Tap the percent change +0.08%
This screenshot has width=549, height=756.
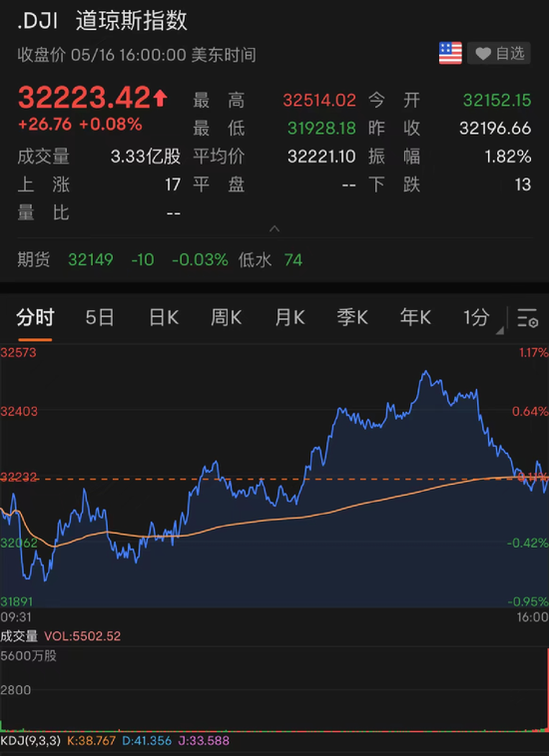111,125
